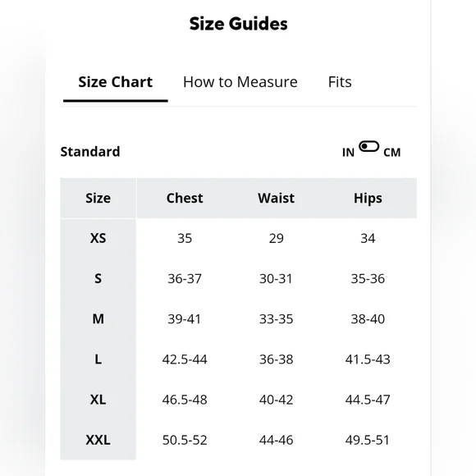Viewport: 476px width, 476px height.
Task: Switch to the How to Measure tab
Action: coord(240,82)
